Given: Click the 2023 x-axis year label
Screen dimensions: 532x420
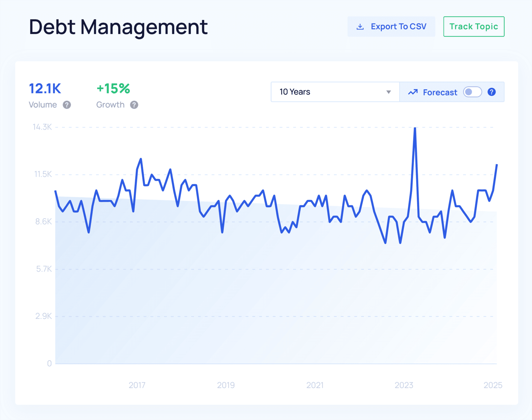Looking at the screenshot, I should coord(404,385).
